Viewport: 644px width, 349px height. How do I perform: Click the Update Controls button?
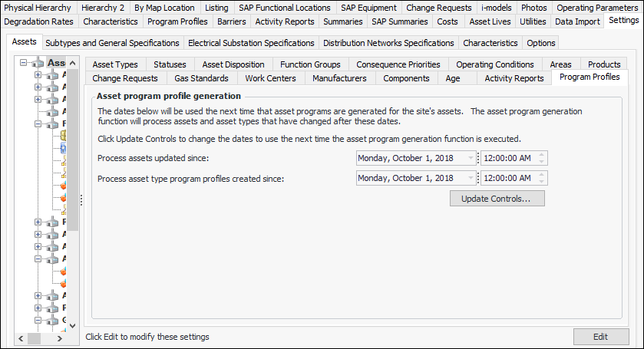point(497,199)
